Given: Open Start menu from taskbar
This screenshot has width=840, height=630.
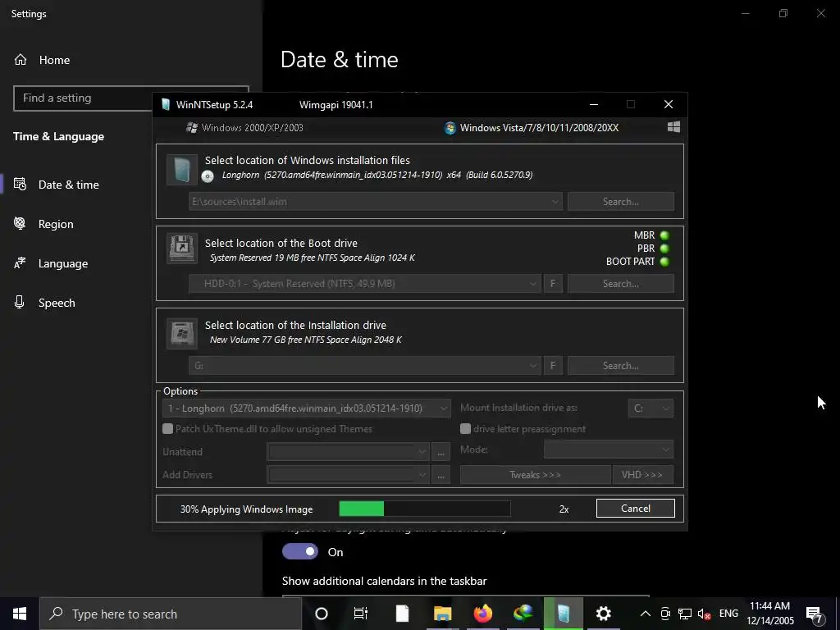Looking at the screenshot, I should 20,614.
